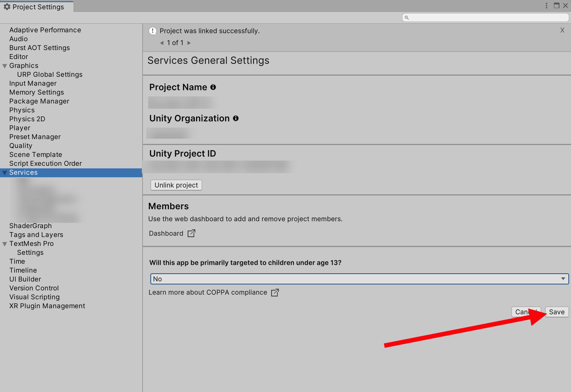Collapse the TextMesh Pro tree section
The width and height of the screenshot is (571, 392).
pyautogui.click(x=5, y=244)
